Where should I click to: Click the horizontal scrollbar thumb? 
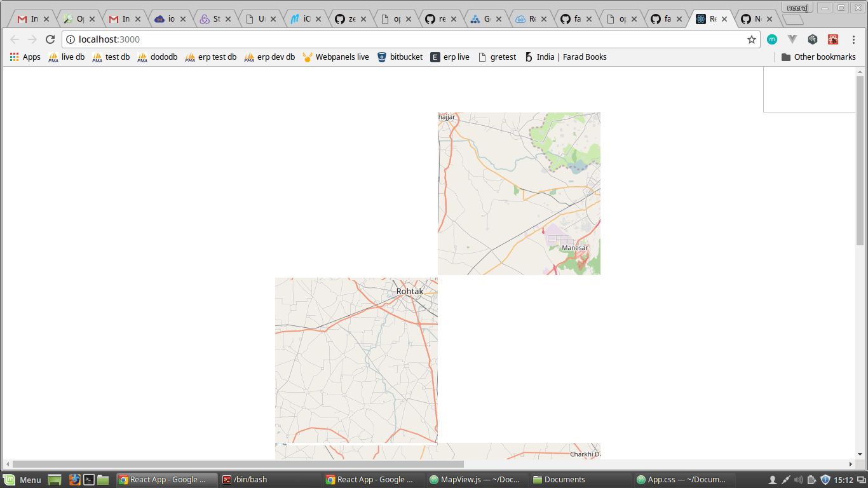pyautogui.click(x=238, y=464)
